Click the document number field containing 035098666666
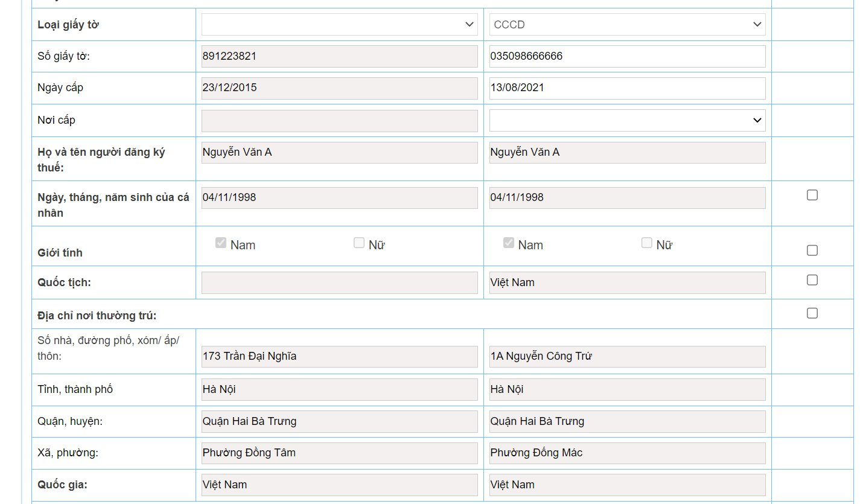The width and height of the screenshot is (860, 504). (x=627, y=56)
